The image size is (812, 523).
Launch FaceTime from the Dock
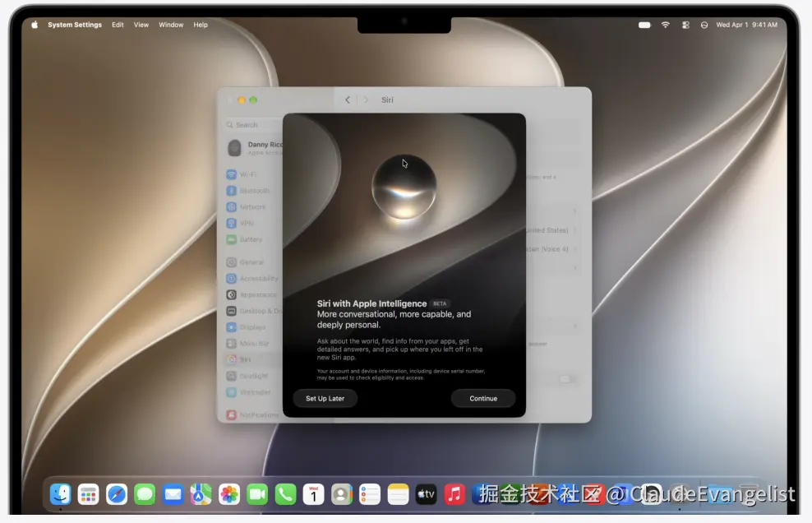(x=257, y=494)
